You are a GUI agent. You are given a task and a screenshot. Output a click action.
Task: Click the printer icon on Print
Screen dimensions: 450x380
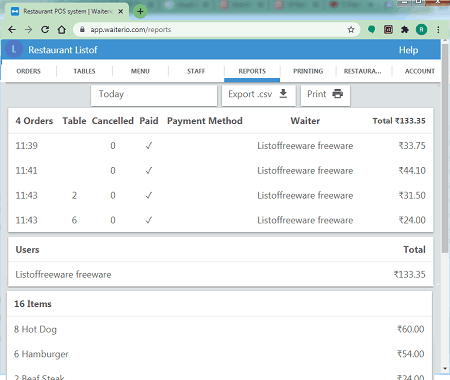coord(337,94)
